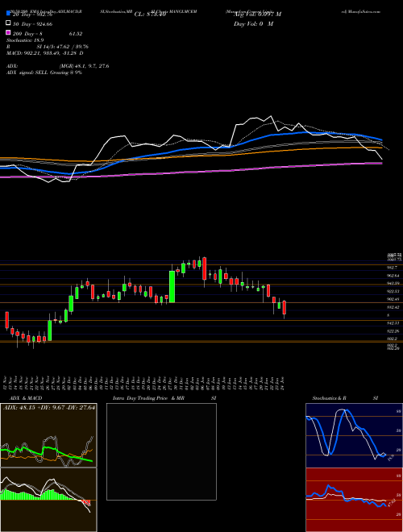Select the MACD values line in header
403x532 pixels.
(45, 53)
